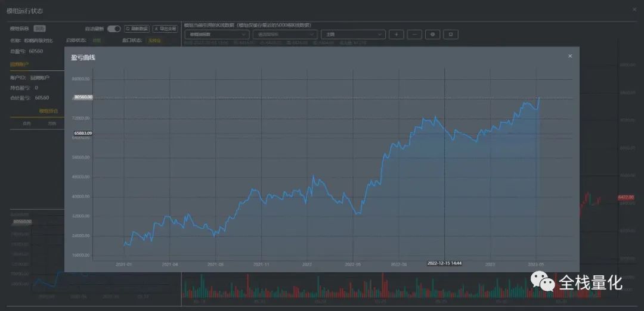Click the 80560.00 value label on the axis
The height and width of the screenshot is (311, 644).
pyautogui.click(x=83, y=97)
